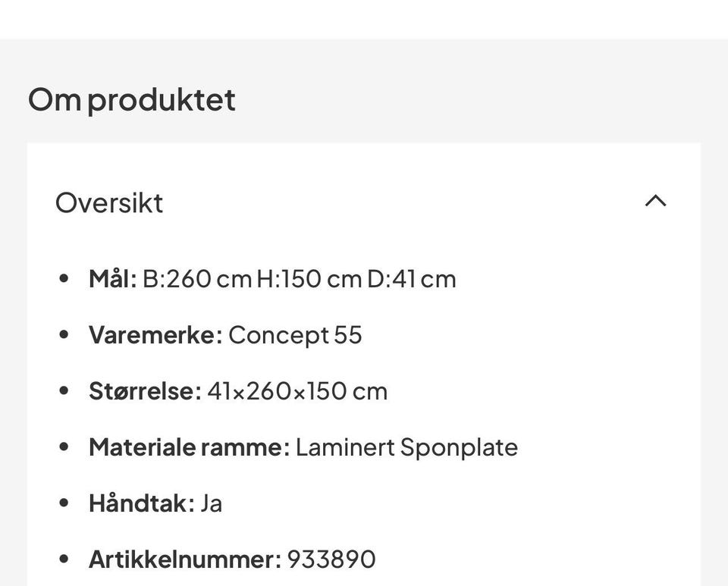Click the bold Mål label
This screenshot has height=586, width=728.
pos(112,279)
